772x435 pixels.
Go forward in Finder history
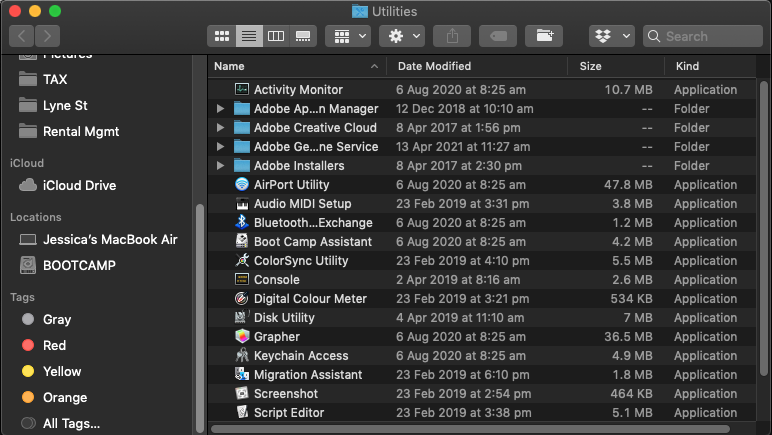(47, 36)
